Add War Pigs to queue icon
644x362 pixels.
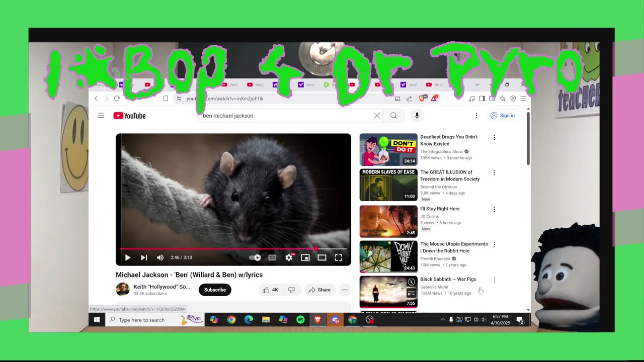pos(411,293)
